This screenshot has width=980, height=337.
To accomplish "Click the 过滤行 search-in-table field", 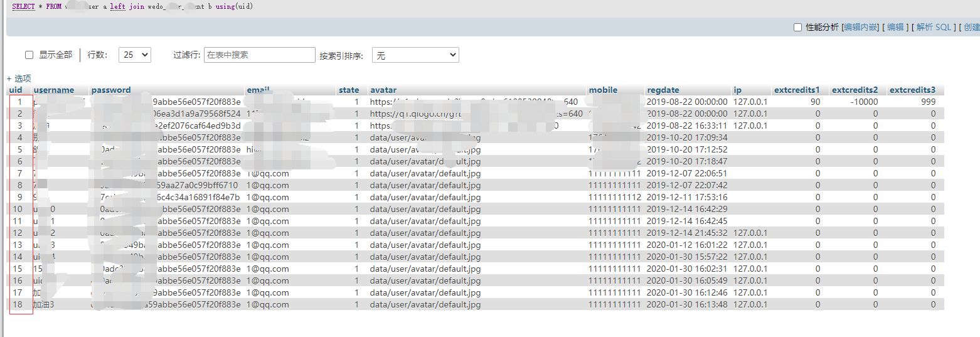I will pos(260,55).
